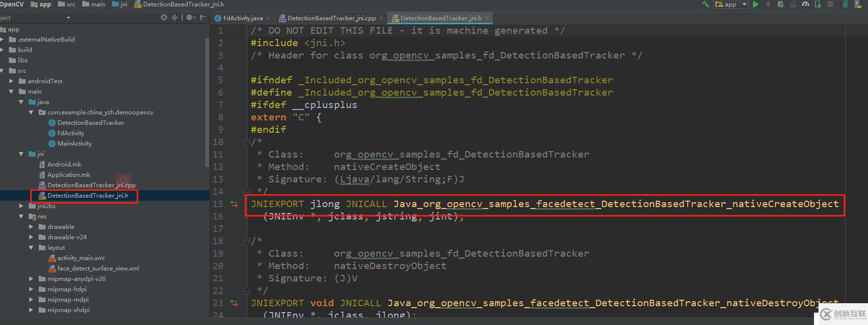The image size is (868, 325).
Task: Expand the mipmap-mdpi folder
Action: pyautogui.click(x=31, y=299)
